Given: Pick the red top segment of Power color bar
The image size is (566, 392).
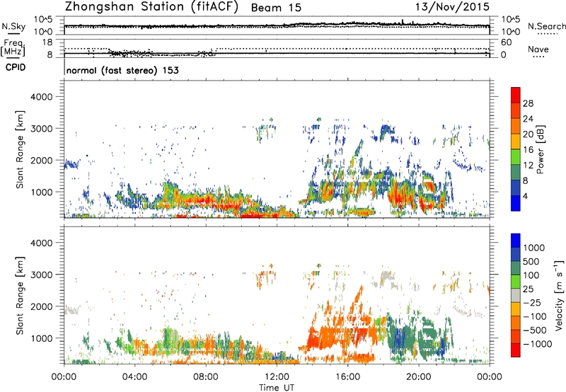Looking at the screenshot, I should pyautogui.click(x=516, y=95).
